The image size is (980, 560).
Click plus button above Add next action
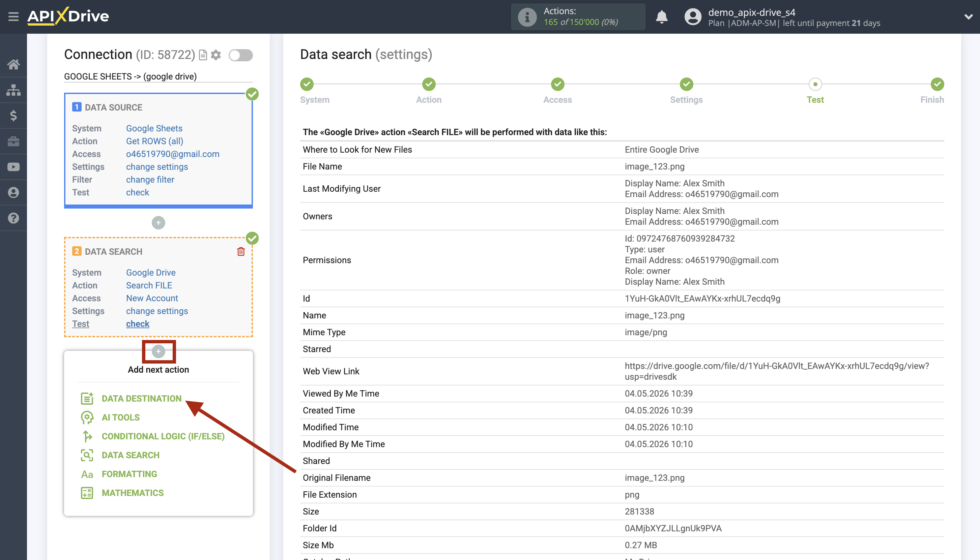(x=158, y=351)
